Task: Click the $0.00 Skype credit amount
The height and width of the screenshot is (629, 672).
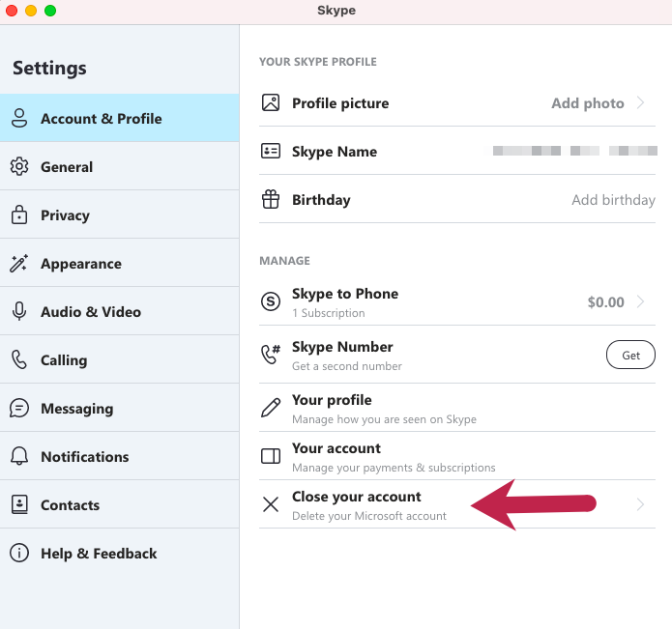Action: [605, 301]
